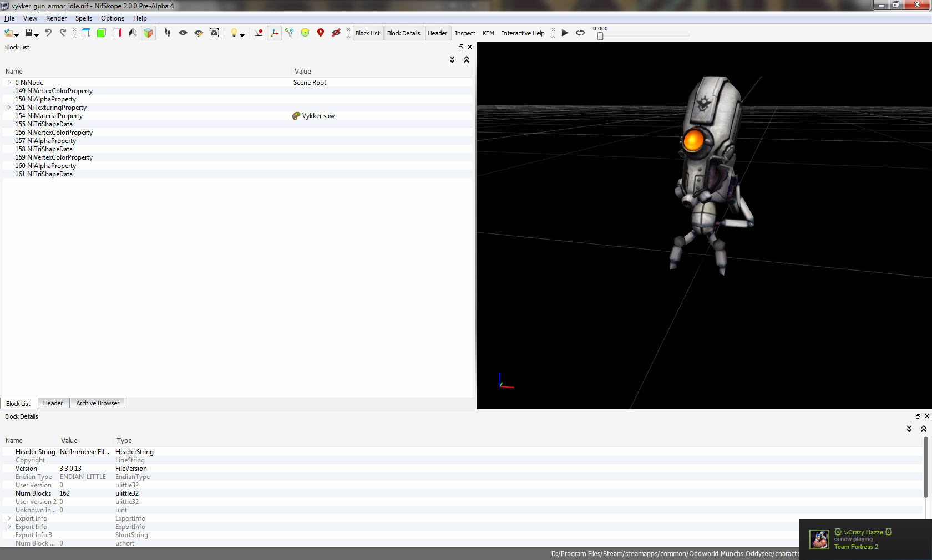Toggle the Block Details panel button
This screenshot has width=932, height=560.
pyautogui.click(x=403, y=33)
